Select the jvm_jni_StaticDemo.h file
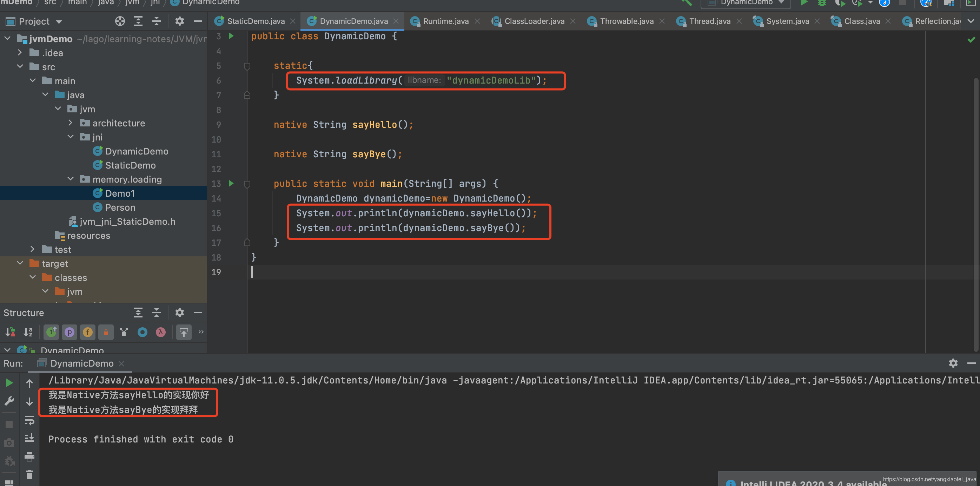This screenshot has height=486, width=980. pyautogui.click(x=127, y=222)
